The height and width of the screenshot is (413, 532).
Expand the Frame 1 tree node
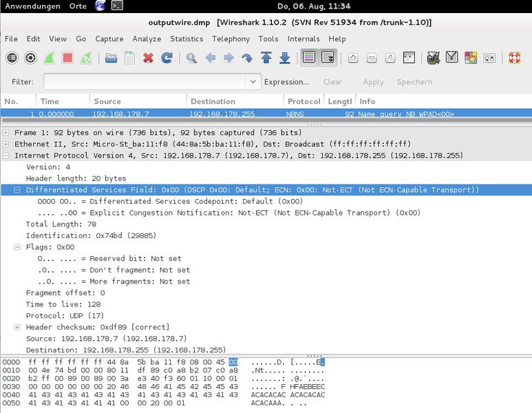[6, 133]
